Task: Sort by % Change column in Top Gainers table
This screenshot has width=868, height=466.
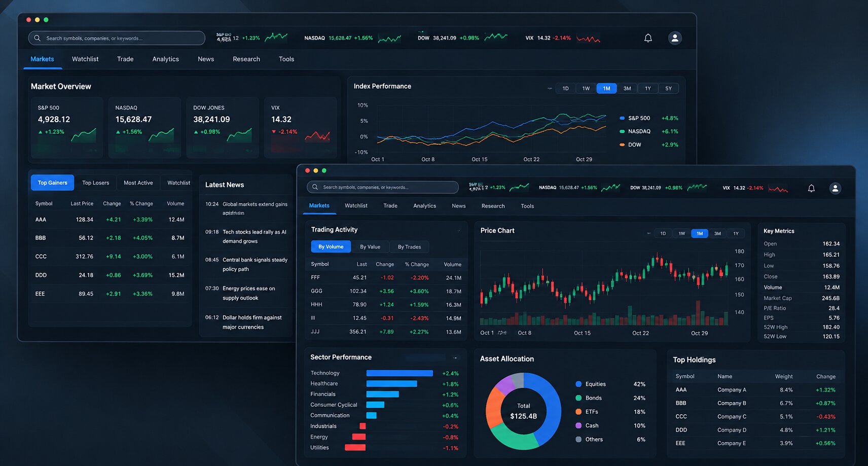Action: pos(141,203)
